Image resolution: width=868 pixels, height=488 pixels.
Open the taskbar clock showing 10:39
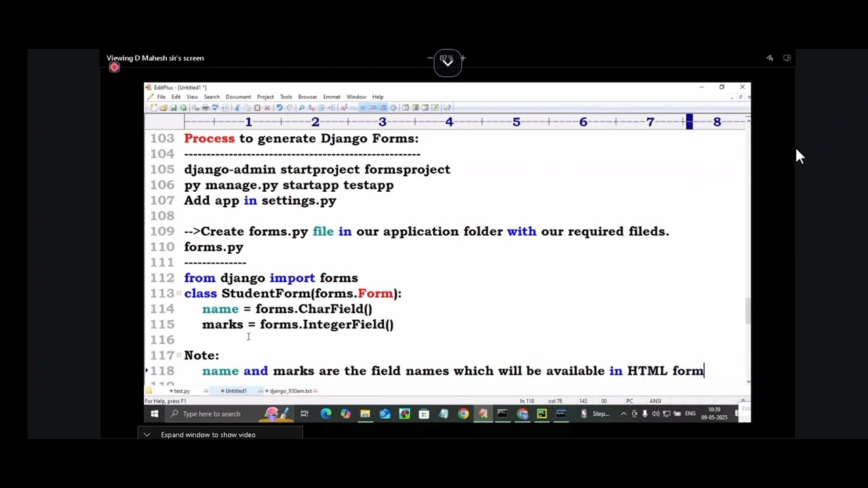(x=713, y=414)
